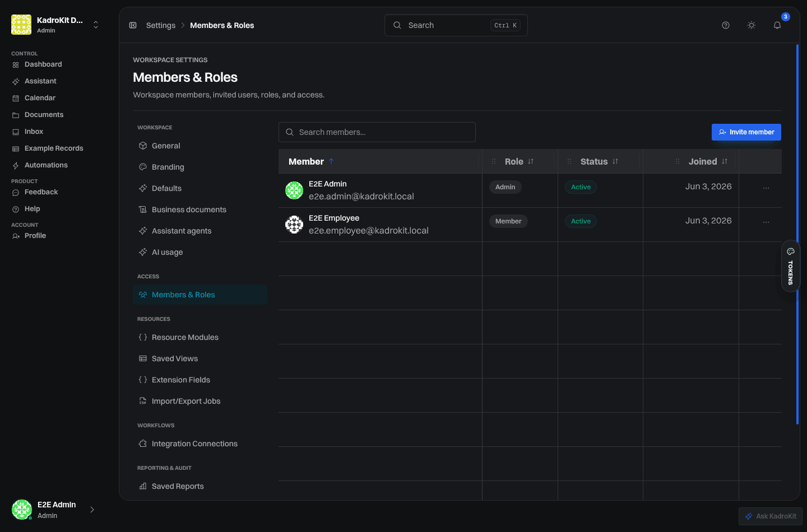Image resolution: width=807 pixels, height=532 pixels.
Task: Click the Import/Export Jobs CSV icon
Action: click(143, 401)
